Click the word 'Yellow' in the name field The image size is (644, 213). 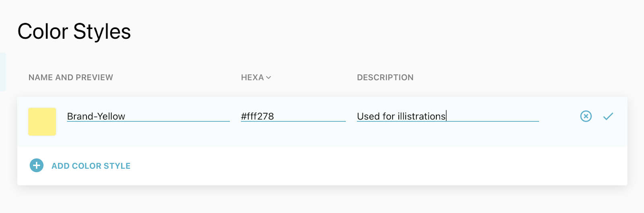(x=111, y=116)
